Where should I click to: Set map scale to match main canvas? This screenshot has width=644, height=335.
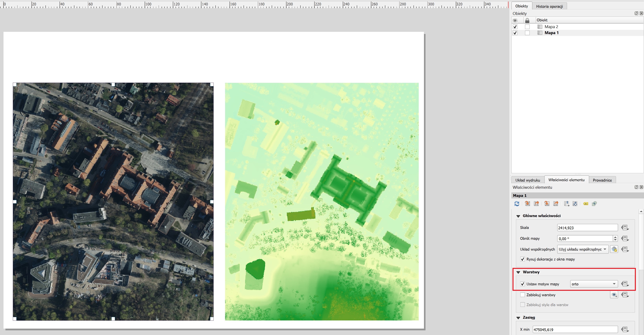(547, 204)
